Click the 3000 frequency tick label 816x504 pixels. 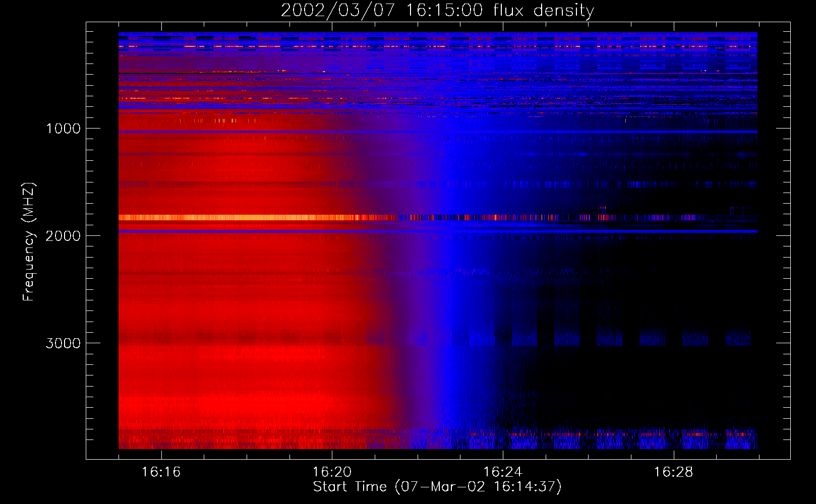(x=63, y=343)
